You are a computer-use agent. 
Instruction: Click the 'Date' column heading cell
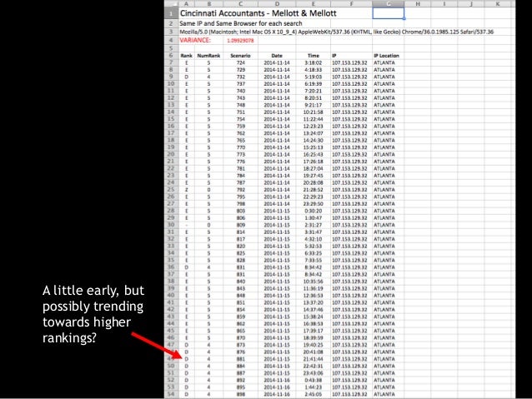(277, 56)
